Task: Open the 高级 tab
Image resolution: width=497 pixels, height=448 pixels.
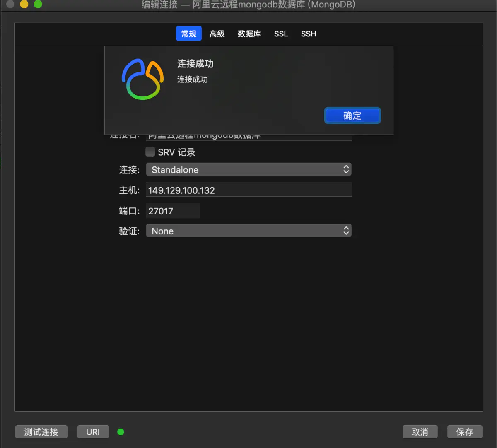Action: (x=217, y=34)
